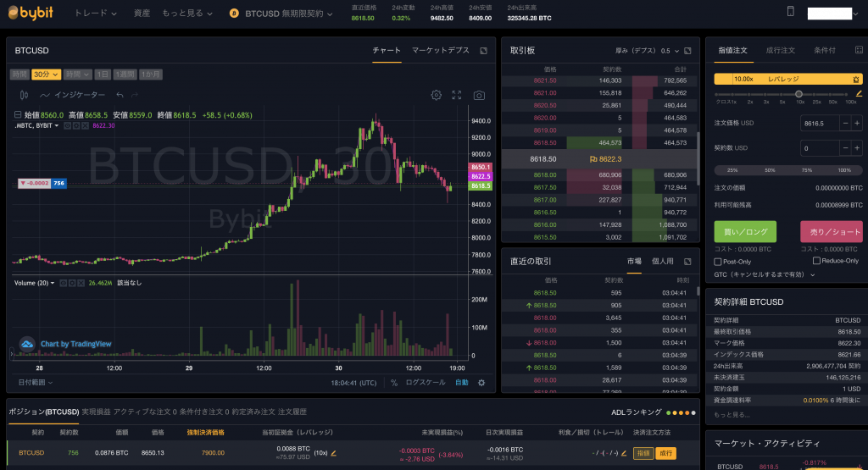This screenshot has width=868, height=470.
Task: Open the 時間 hours interval dropdown
Action: pyautogui.click(x=77, y=74)
